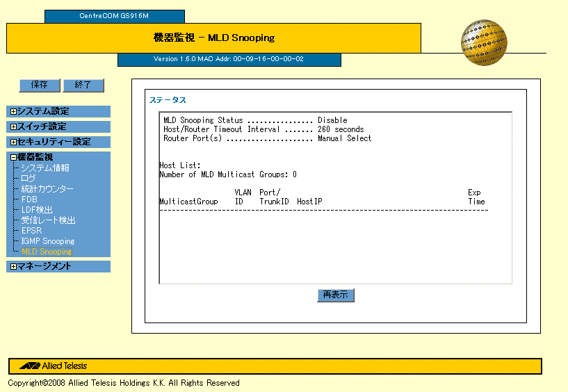568x392 pixels.
Task: Select the FDB sidebar item
Action: pos(29,199)
